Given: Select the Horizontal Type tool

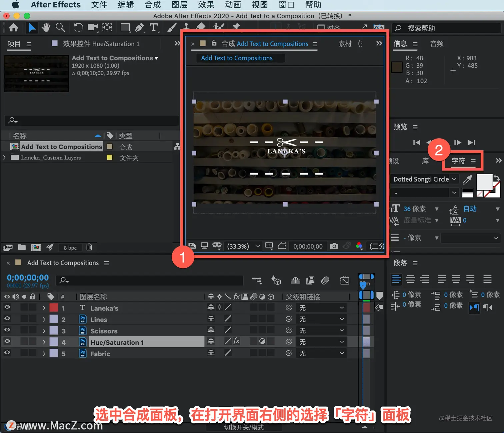Looking at the screenshot, I should [x=154, y=28].
